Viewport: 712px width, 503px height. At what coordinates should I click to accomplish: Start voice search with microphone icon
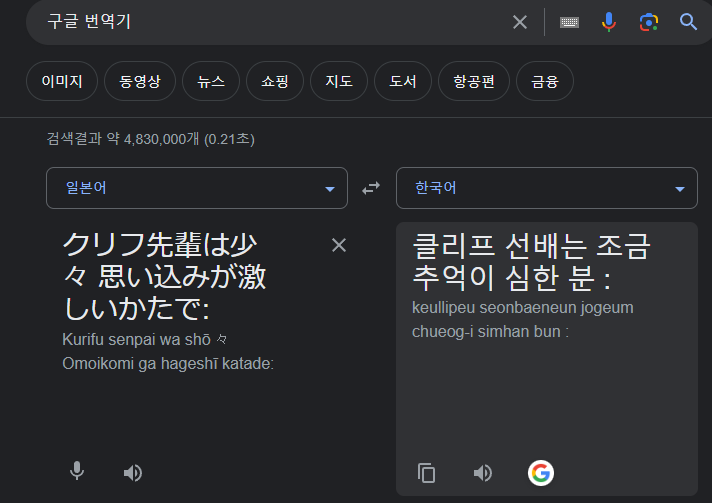click(x=608, y=22)
